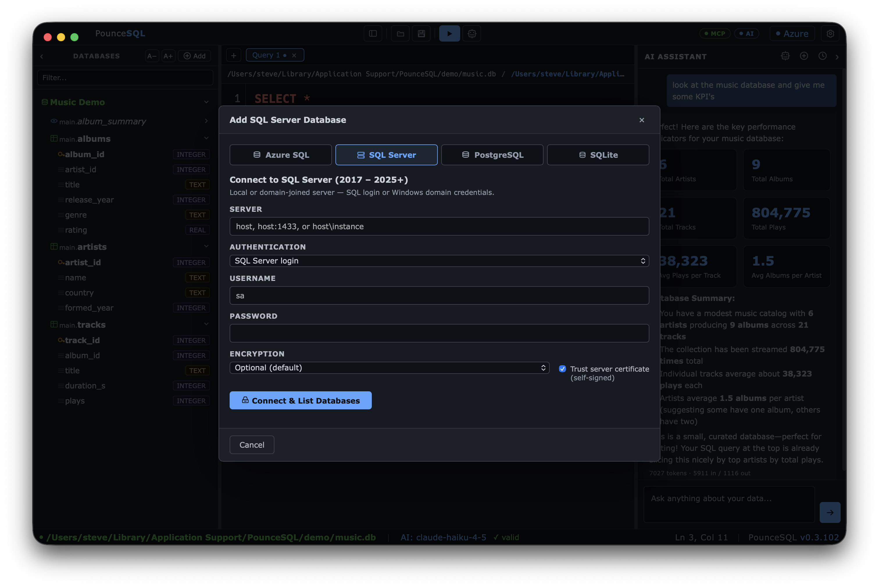
Task: Collapse the main.albums table
Action: [x=206, y=138]
